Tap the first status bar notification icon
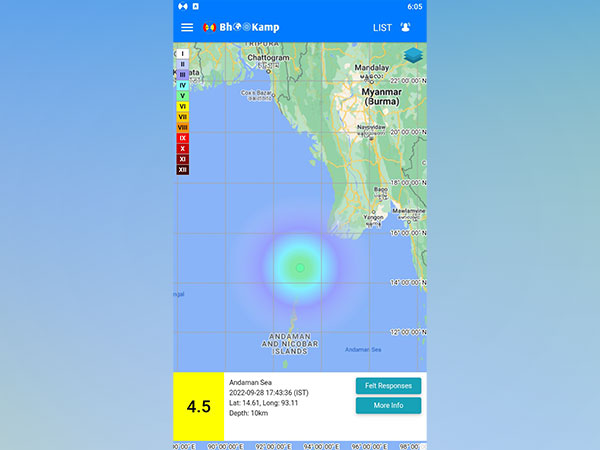Screen dimensions: 600x450 pyautogui.click(x=183, y=7)
